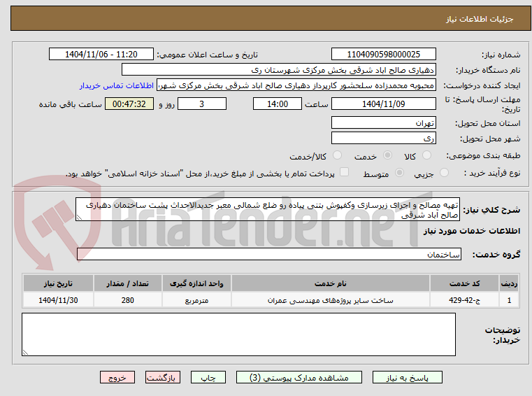Click the 'تاریخ نیاز' column header
The height and width of the screenshot is (396, 532).
[58, 283]
